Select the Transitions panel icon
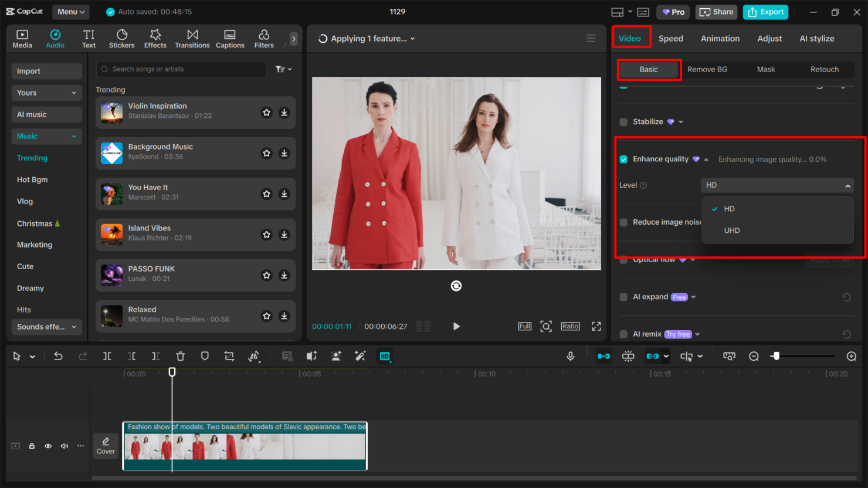868x488 pixels. (192, 38)
